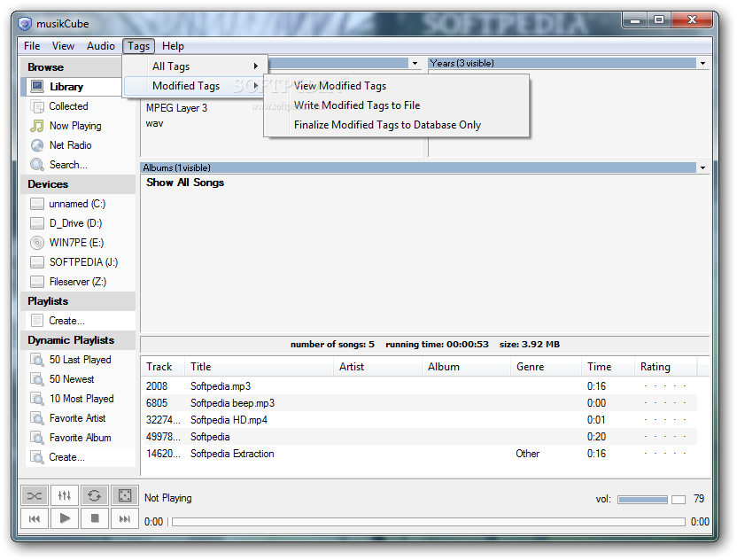Viewport: 737px width, 560px height.
Task: Select MPEG Layer 3 entry
Action: point(177,108)
